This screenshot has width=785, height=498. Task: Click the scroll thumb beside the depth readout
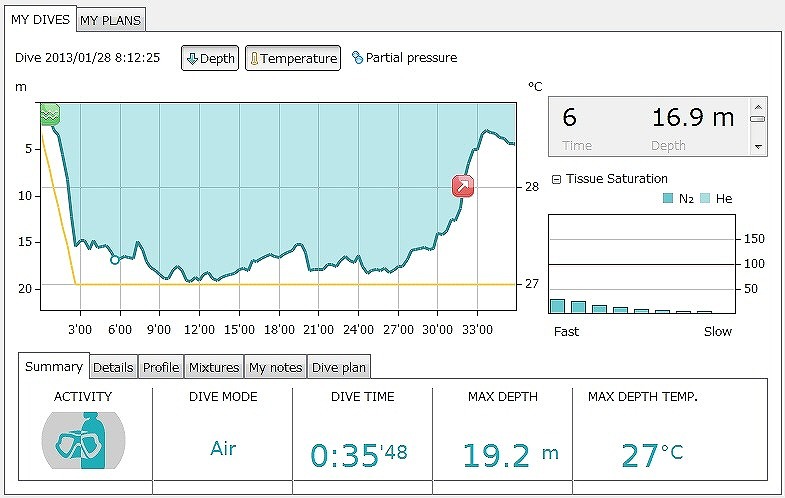point(758,119)
